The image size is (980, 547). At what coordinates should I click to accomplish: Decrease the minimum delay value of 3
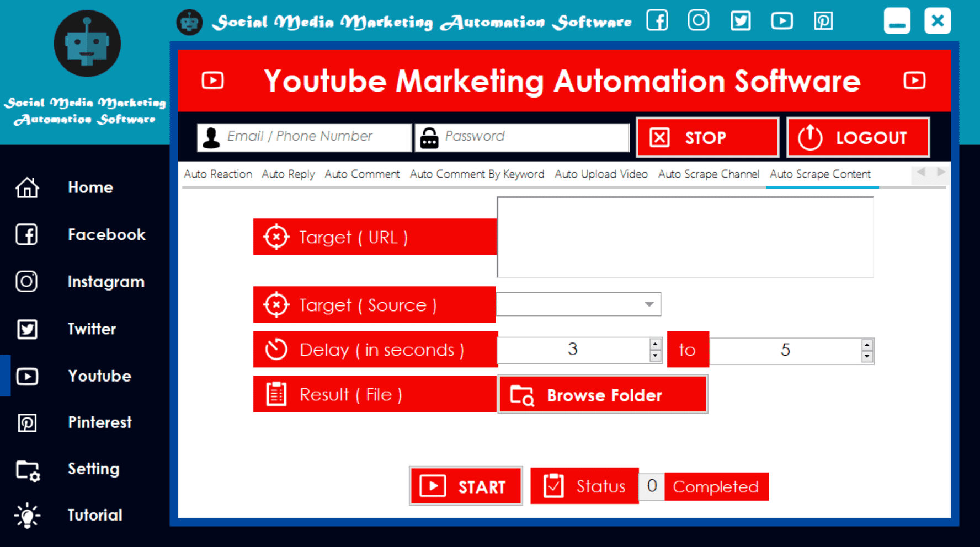[655, 356]
